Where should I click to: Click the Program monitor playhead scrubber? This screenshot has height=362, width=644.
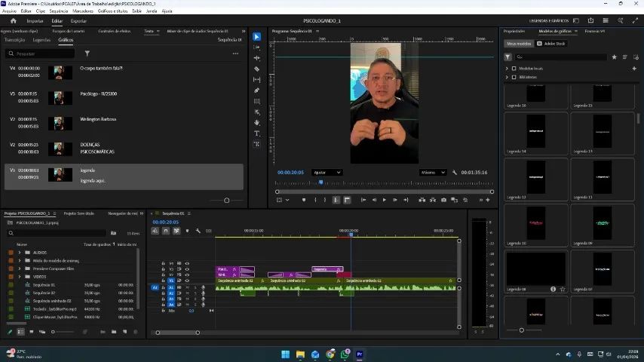320,182
